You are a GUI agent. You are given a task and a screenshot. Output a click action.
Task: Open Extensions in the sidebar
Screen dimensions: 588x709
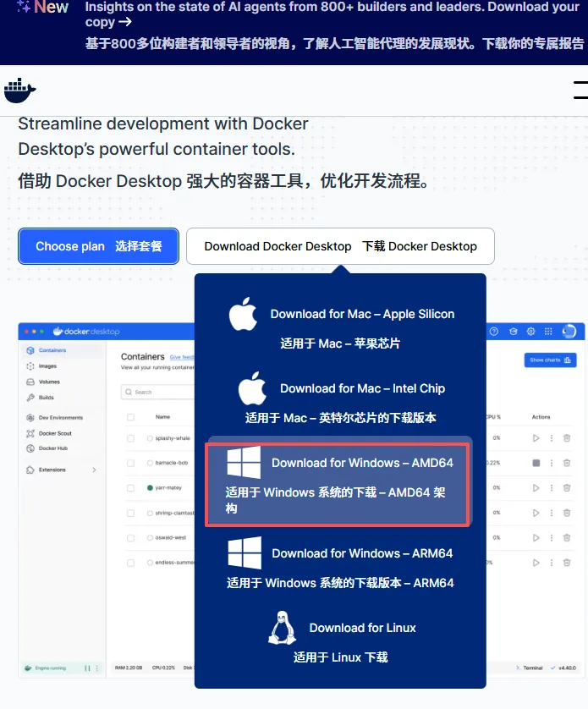click(x=52, y=470)
